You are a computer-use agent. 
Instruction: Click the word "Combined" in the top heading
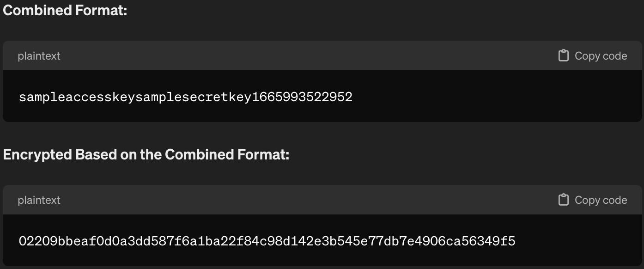pyautogui.click(x=32, y=10)
